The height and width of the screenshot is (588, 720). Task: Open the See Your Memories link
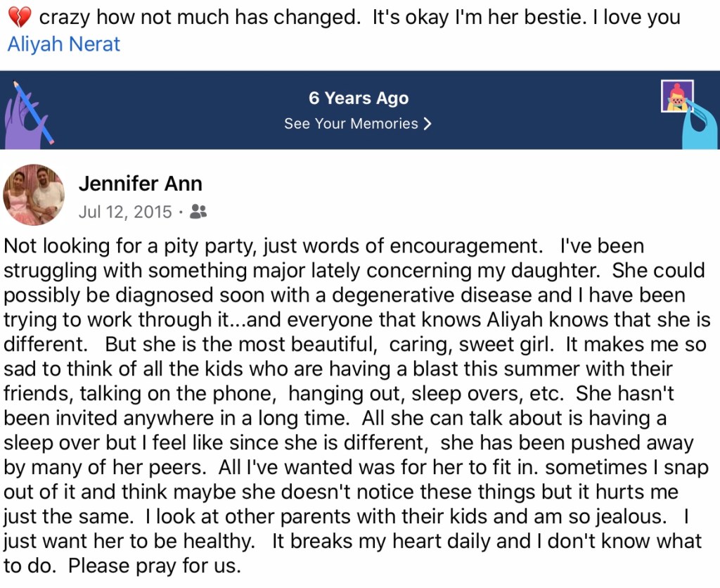[x=351, y=124]
